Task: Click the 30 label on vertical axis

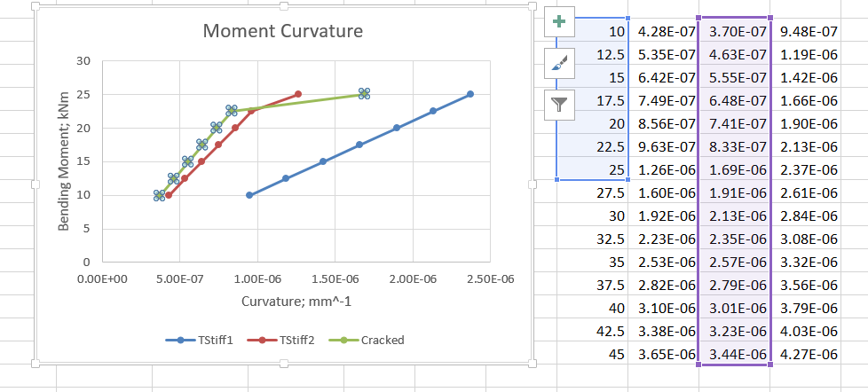Action: coord(83,61)
